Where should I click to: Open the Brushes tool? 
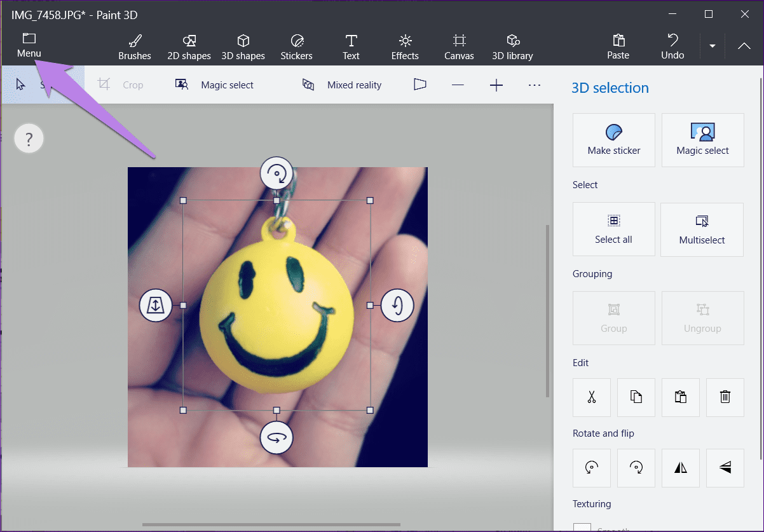click(135, 47)
